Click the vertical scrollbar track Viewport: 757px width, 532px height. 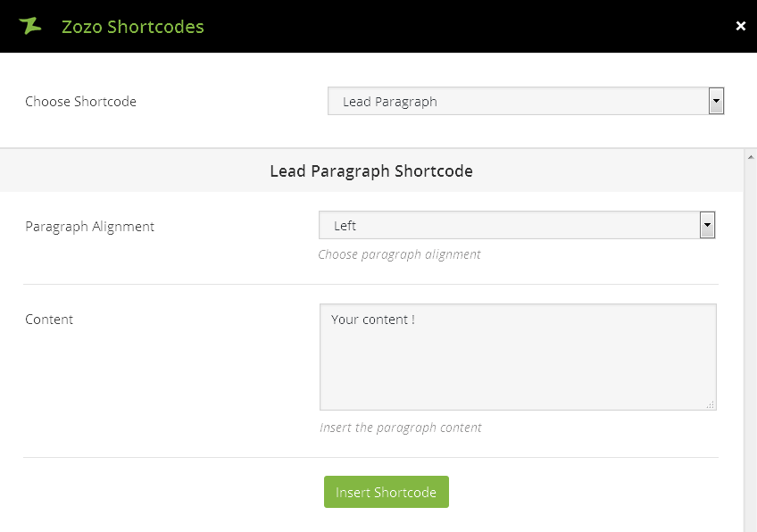tap(750, 357)
